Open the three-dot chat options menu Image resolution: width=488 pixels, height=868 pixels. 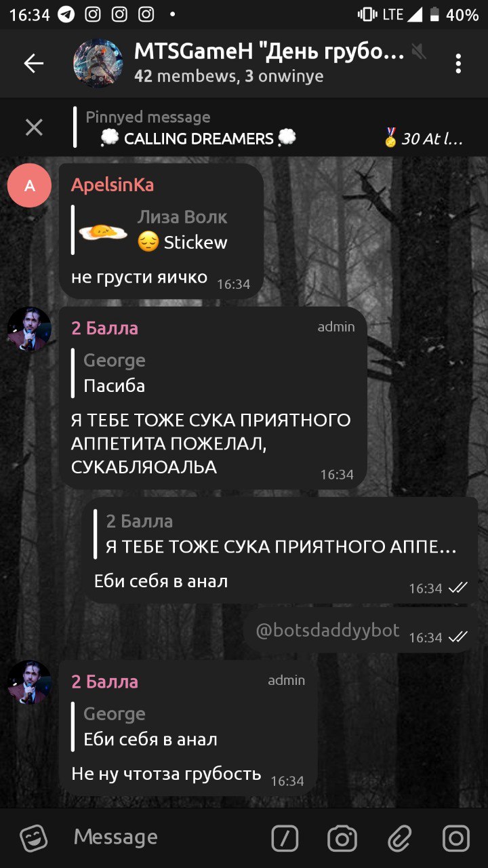pos(458,63)
